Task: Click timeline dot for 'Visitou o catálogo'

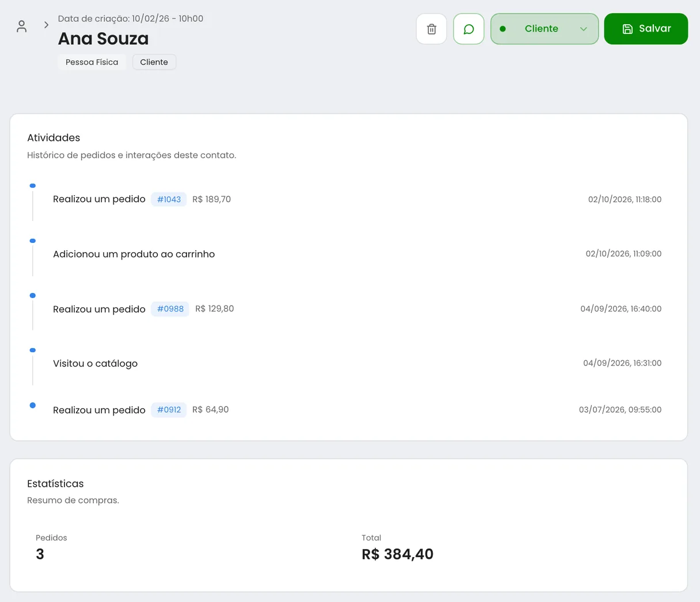Action: [33, 350]
